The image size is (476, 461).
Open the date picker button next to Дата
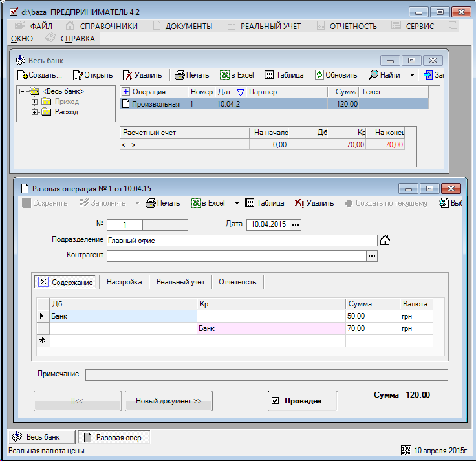click(x=296, y=225)
